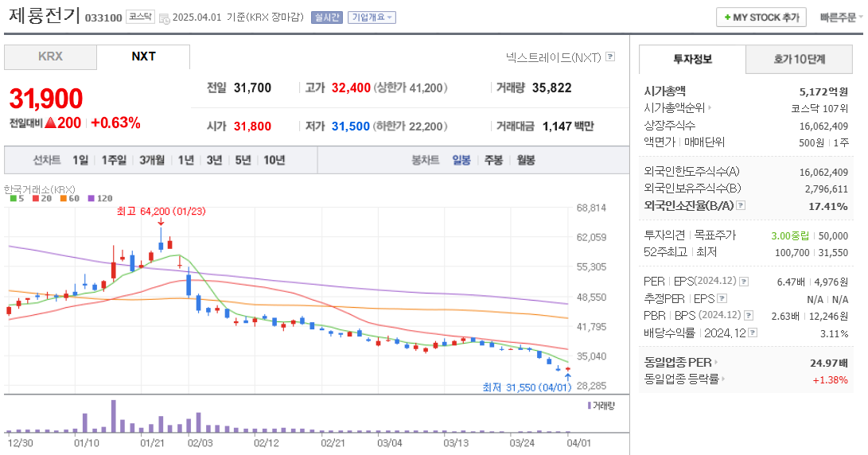Select the 10년 line chart period
Screen dimensions: 868x455
click(274, 160)
